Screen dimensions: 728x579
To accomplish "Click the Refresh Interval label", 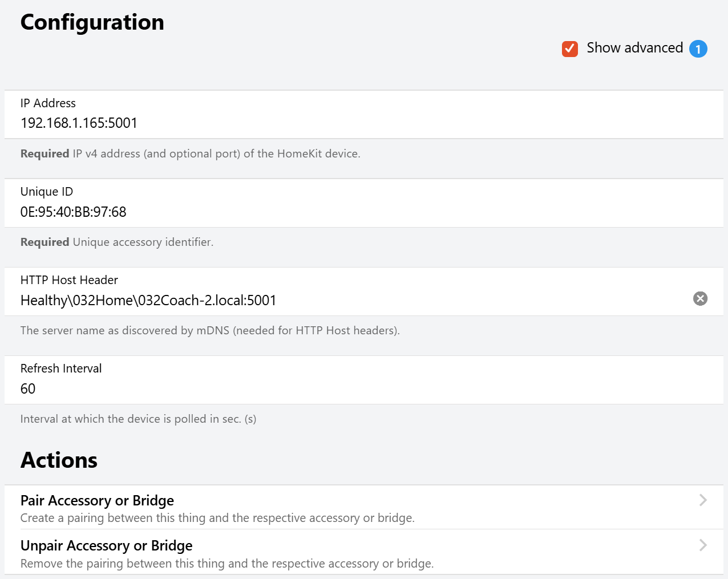I will click(x=61, y=369).
